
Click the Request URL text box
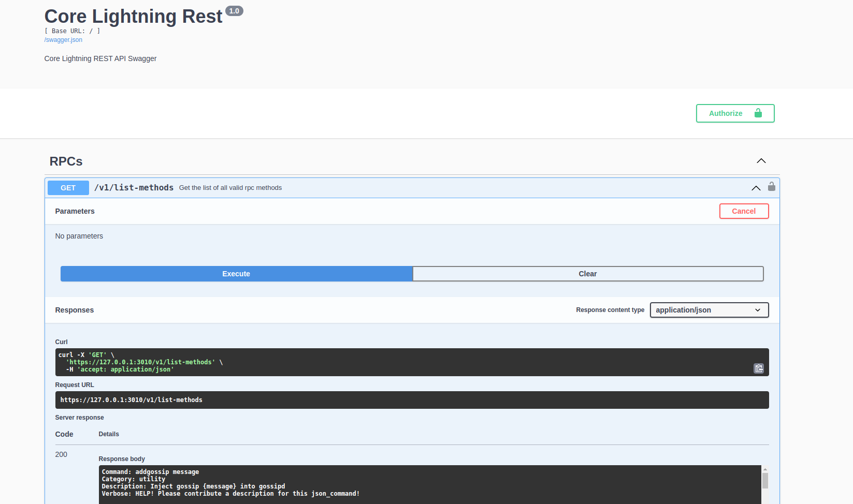(x=412, y=400)
